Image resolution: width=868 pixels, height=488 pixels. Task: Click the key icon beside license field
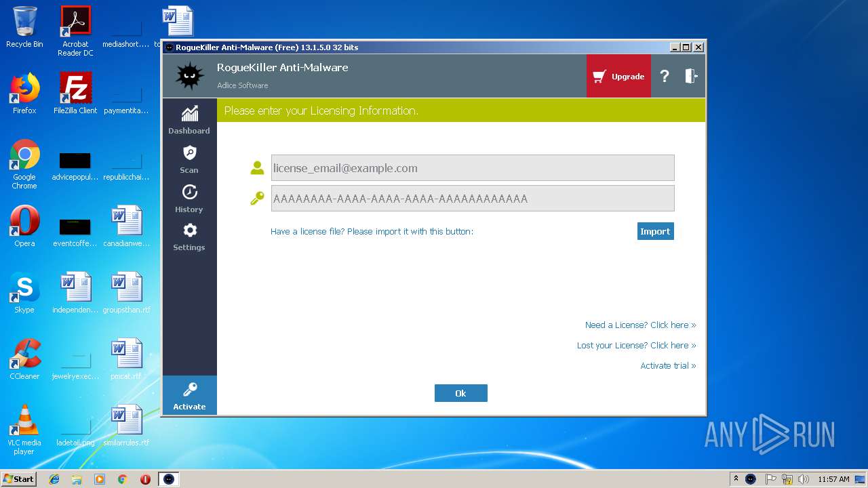[257, 199]
